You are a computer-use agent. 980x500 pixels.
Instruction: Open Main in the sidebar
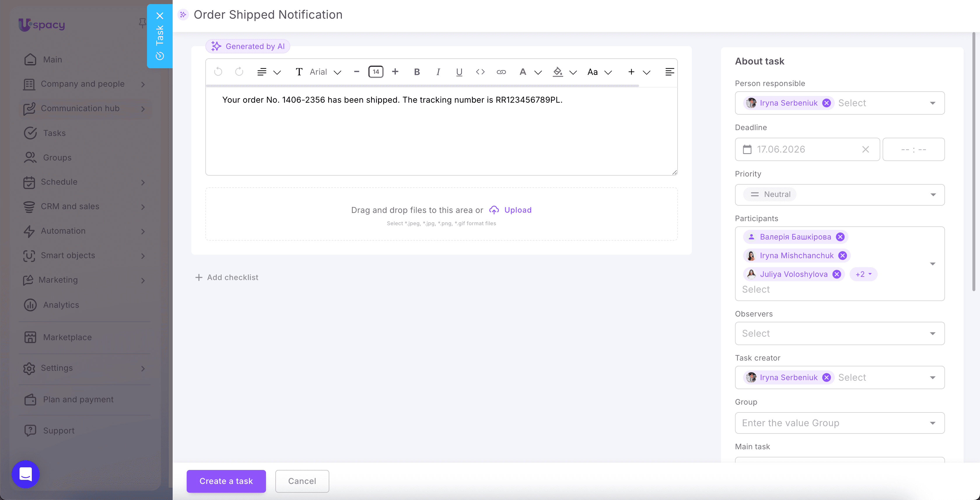85,59
